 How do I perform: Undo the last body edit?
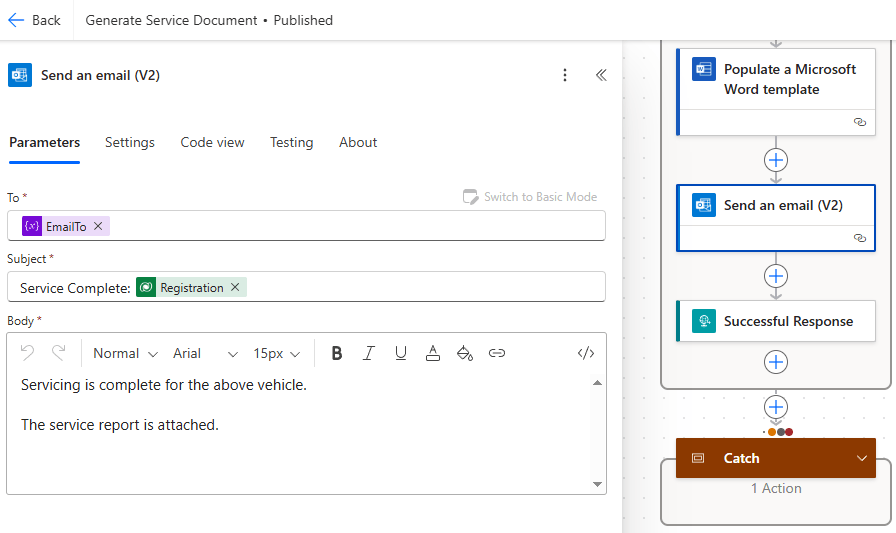tap(28, 353)
